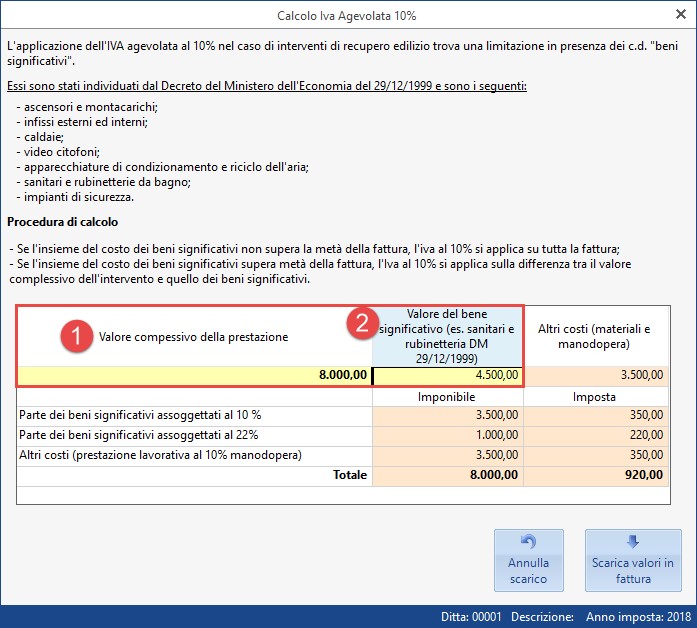Select the Imposta column header

(x=594, y=397)
